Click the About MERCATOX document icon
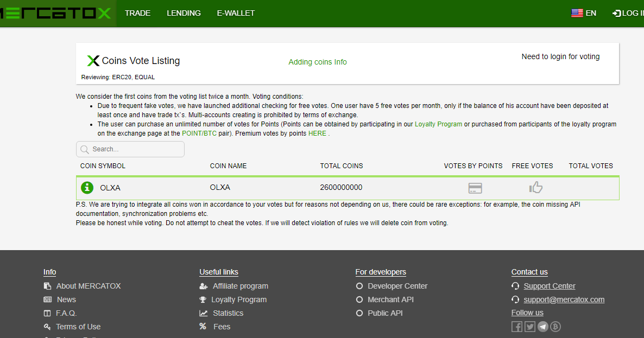644x338 pixels. click(x=48, y=286)
